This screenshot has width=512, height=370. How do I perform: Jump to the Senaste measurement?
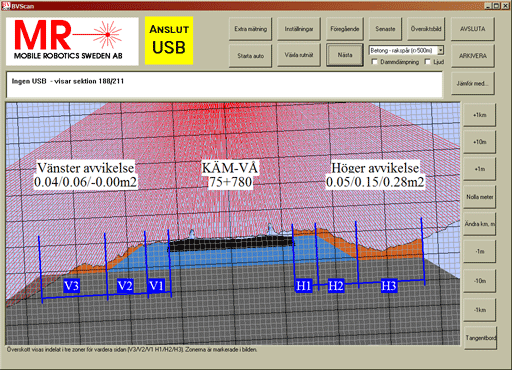pyautogui.click(x=385, y=29)
